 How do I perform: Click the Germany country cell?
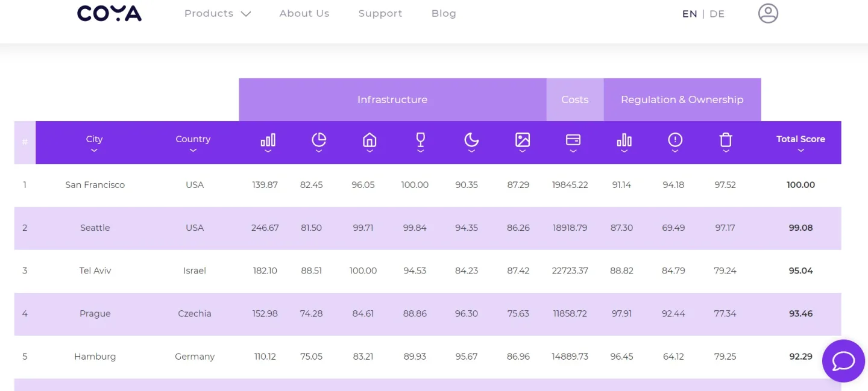click(195, 356)
